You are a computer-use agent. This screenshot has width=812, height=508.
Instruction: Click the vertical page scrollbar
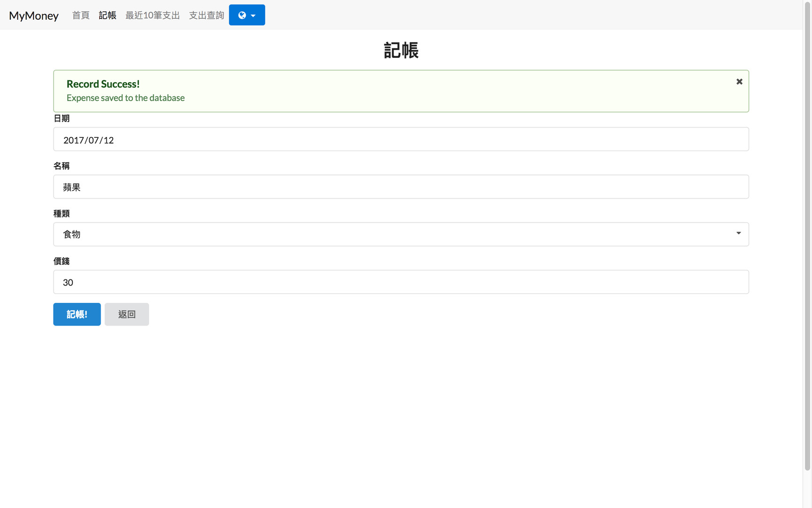click(x=807, y=235)
